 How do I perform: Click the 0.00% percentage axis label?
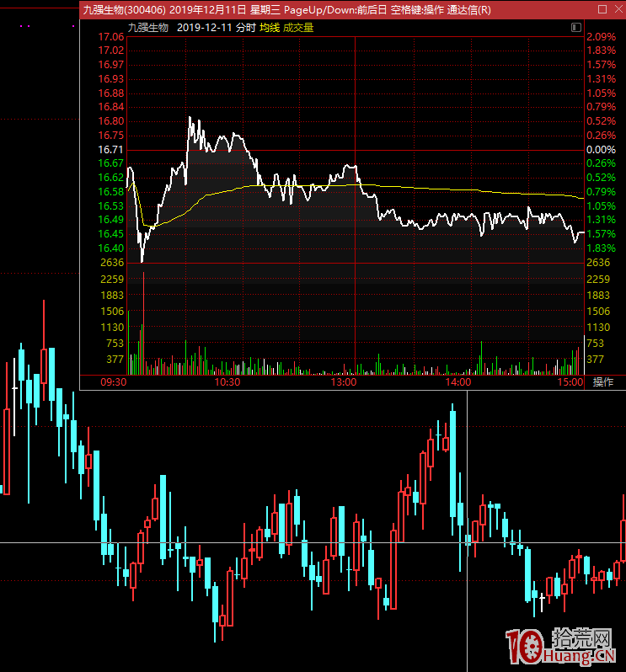point(601,150)
